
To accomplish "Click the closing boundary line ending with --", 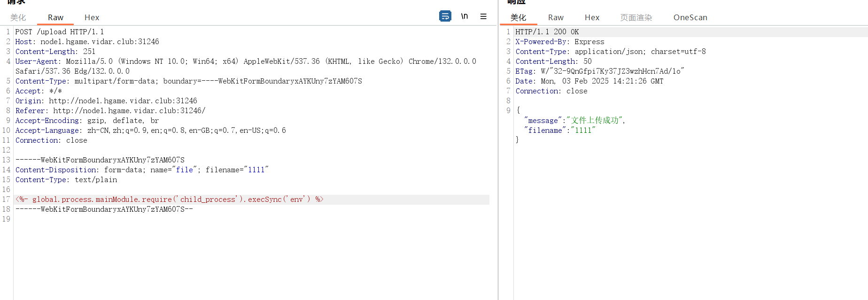I will (104, 209).
